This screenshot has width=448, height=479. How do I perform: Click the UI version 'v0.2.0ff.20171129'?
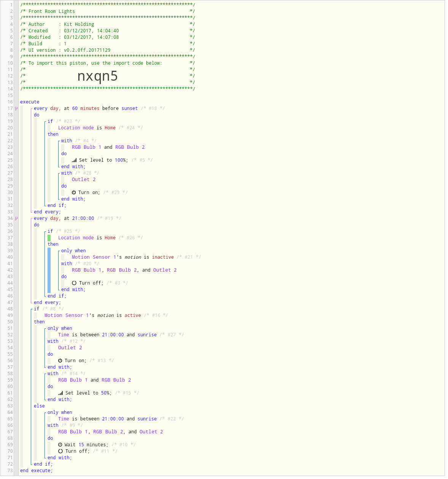(x=87, y=50)
